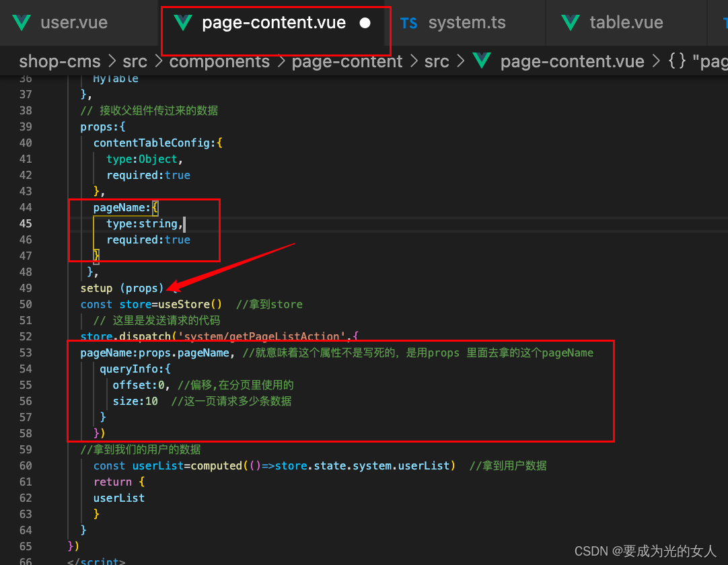Viewport: 728px width, 565px height.
Task: Click the Vue icon on user.vue tab
Action: coord(22,22)
